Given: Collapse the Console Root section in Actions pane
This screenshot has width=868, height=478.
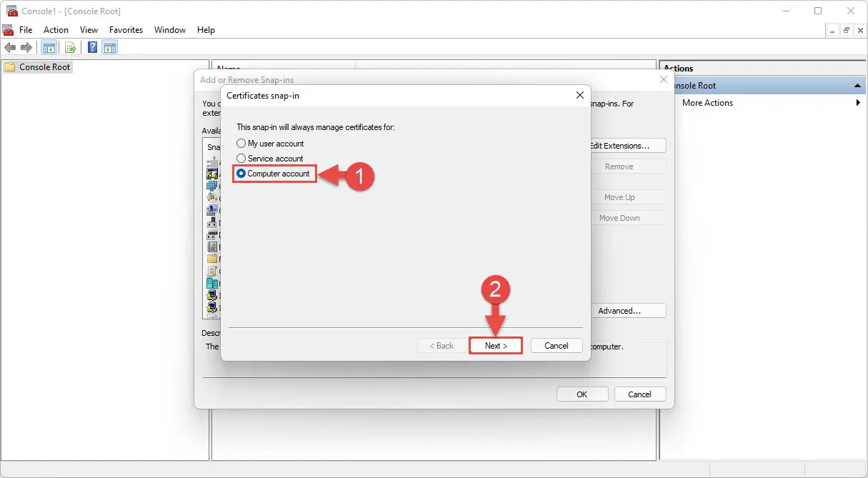Looking at the screenshot, I should (857, 85).
